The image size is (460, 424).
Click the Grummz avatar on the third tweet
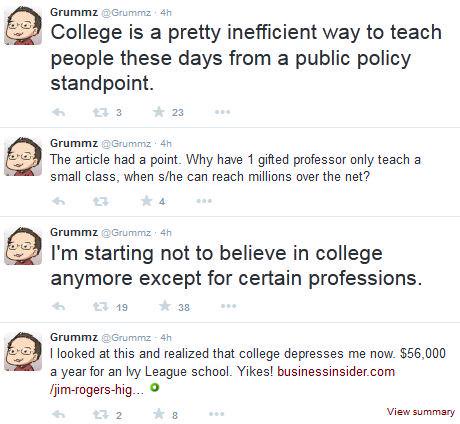point(23,246)
